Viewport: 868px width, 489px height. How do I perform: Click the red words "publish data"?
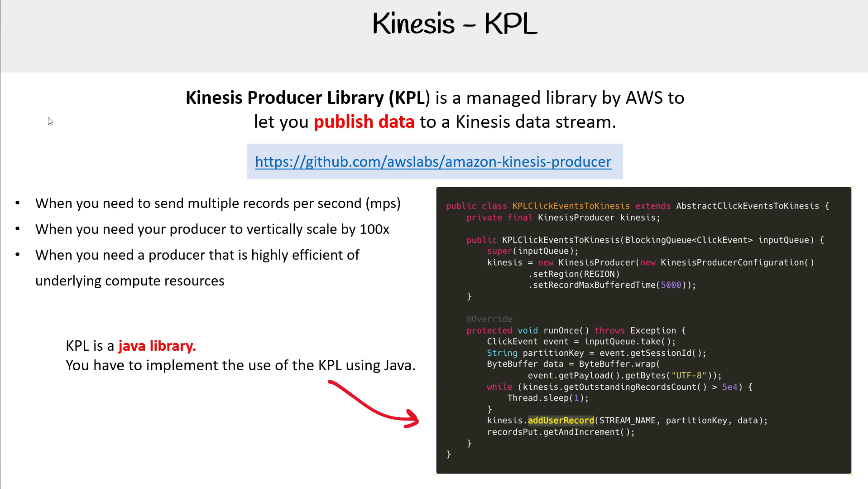[364, 122]
